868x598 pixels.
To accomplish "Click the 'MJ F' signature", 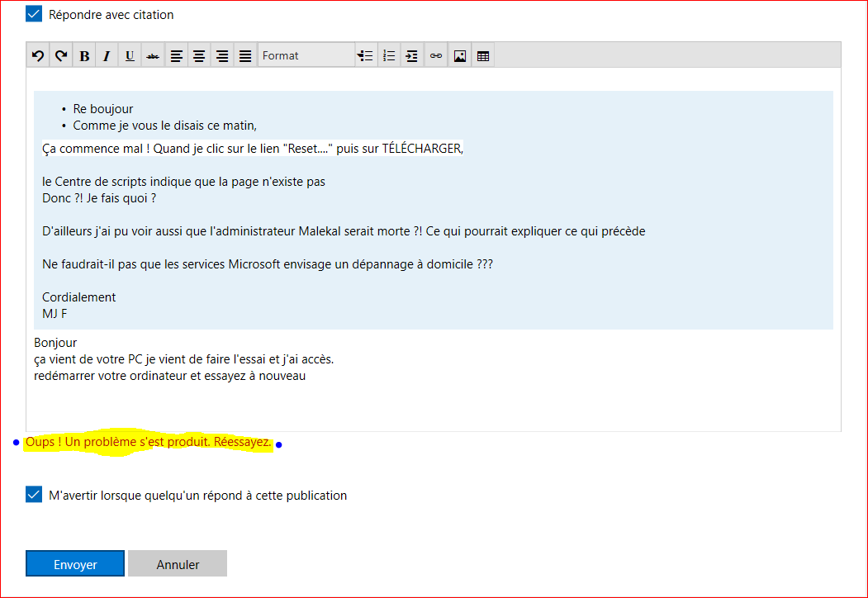I will click(x=55, y=314).
